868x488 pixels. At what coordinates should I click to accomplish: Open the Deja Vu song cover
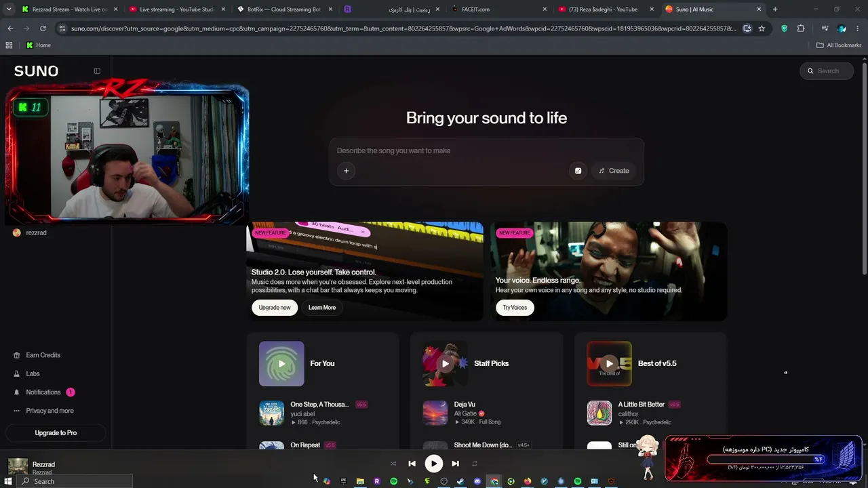click(435, 413)
